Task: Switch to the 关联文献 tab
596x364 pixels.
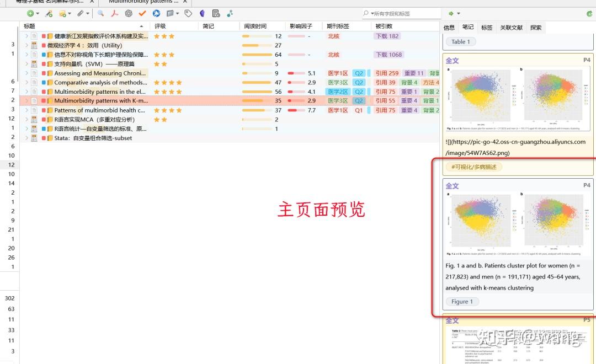Action: [511, 28]
